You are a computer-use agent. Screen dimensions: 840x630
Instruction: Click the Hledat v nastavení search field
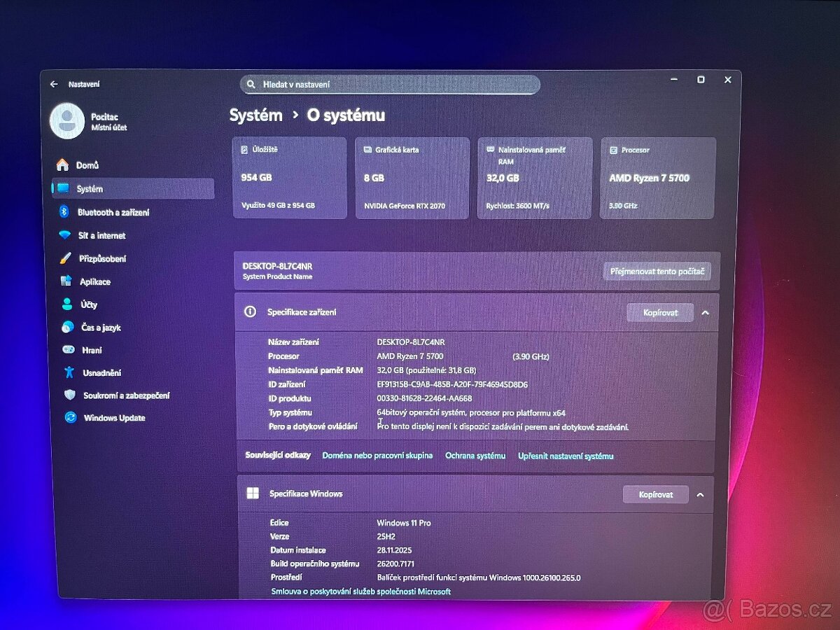point(389,84)
